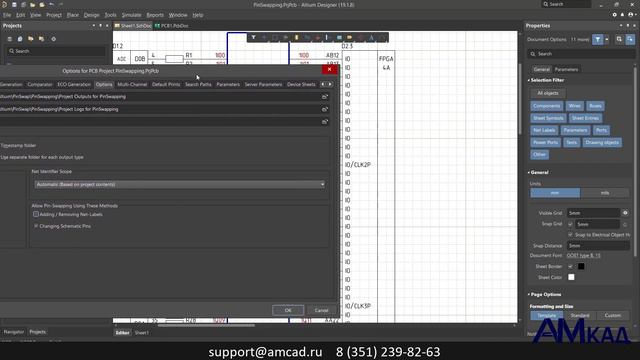Toggle Components in Selection Filter
Image resolution: width=640 pixels, height=360 pixels.
click(547, 106)
